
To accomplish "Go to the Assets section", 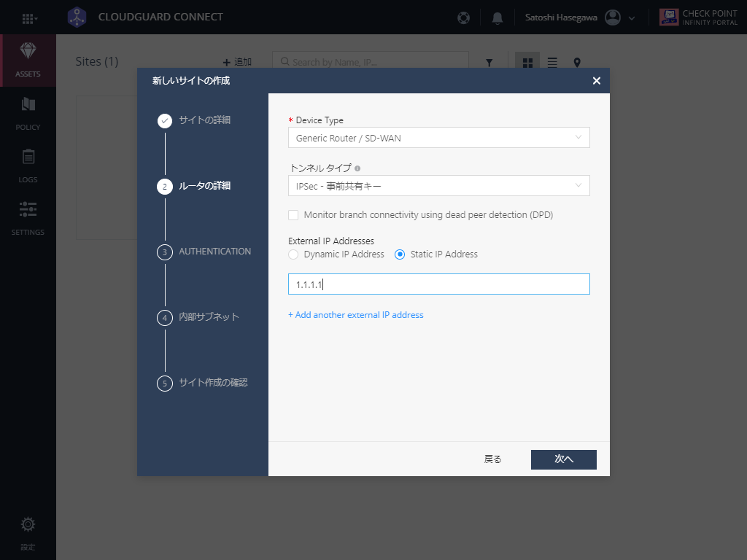I will coord(28,60).
